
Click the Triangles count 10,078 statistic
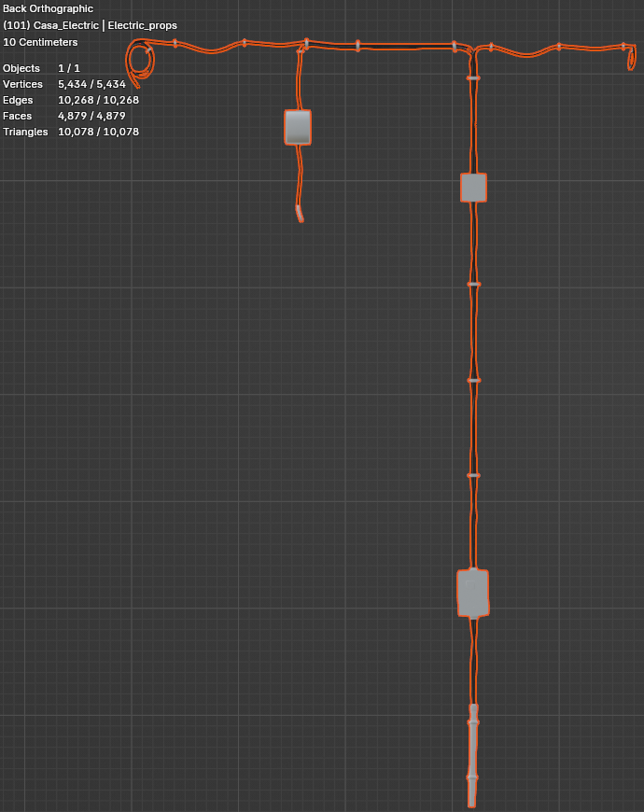tap(98, 132)
